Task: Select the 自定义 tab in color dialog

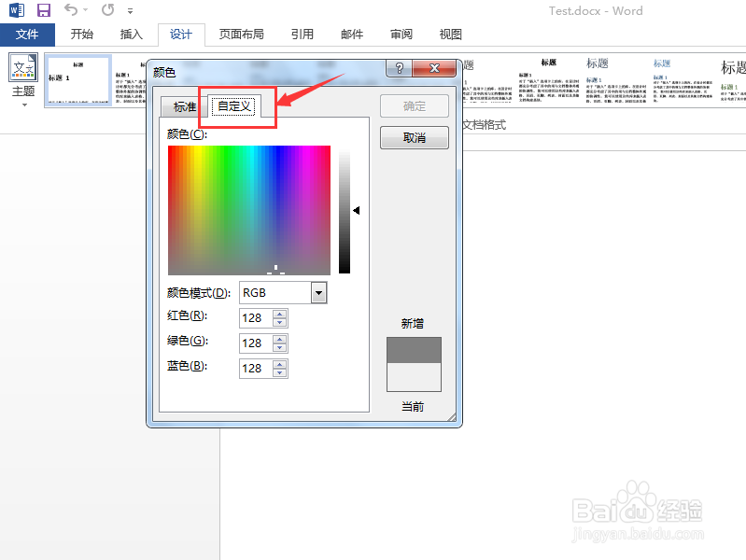Action: tap(234, 105)
